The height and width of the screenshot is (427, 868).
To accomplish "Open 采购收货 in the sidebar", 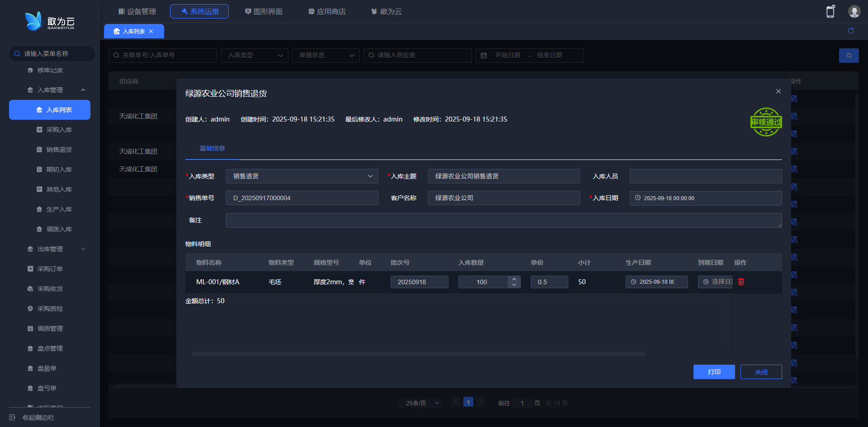I will coord(50,289).
